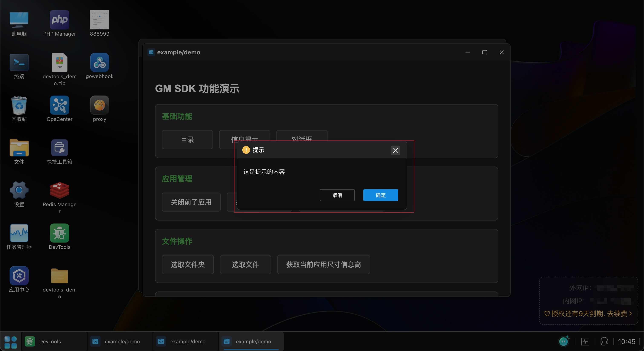Click the example/demo window title icon
Image resolution: width=644 pixels, height=351 pixels.
pyautogui.click(x=151, y=52)
